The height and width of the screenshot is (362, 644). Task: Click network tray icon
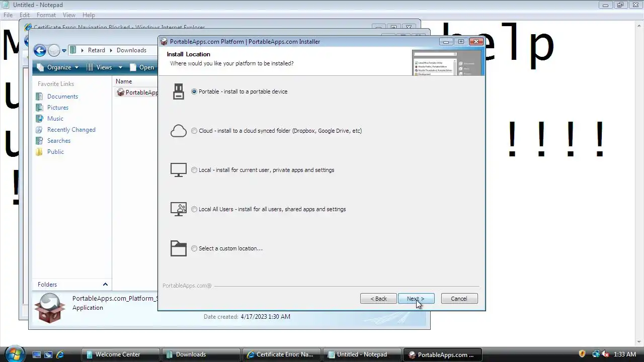click(x=596, y=354)
